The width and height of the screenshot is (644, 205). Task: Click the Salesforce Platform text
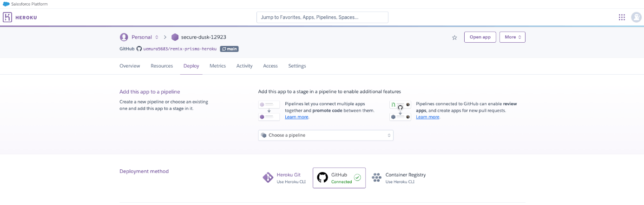(x=30, y=4)
